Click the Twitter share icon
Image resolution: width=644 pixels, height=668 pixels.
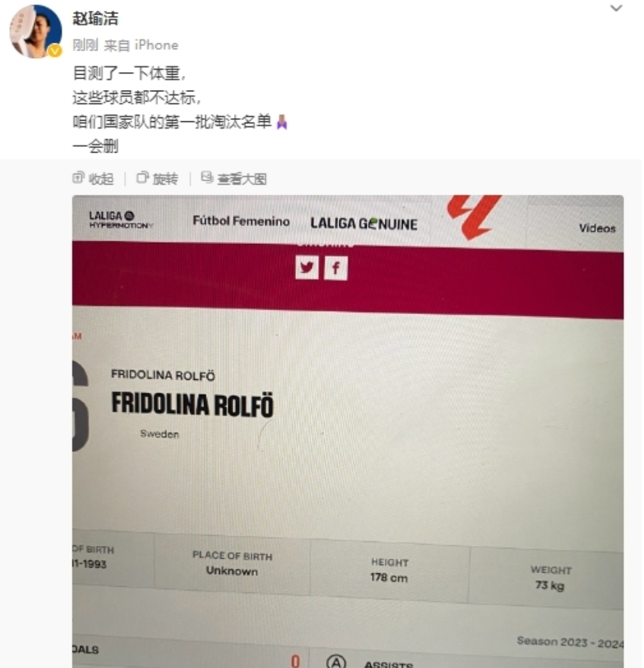pyautogui.click(x=307, y=267)
